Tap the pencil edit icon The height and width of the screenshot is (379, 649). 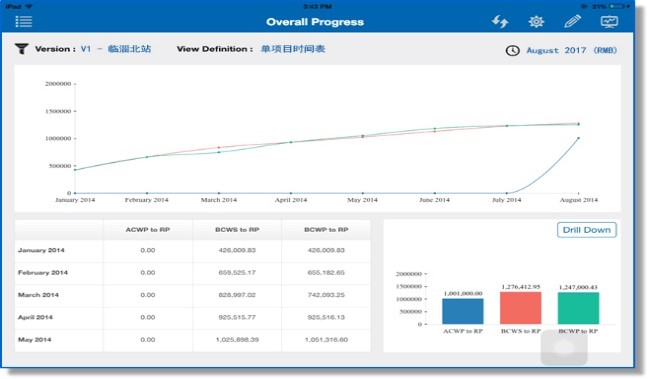572,21
